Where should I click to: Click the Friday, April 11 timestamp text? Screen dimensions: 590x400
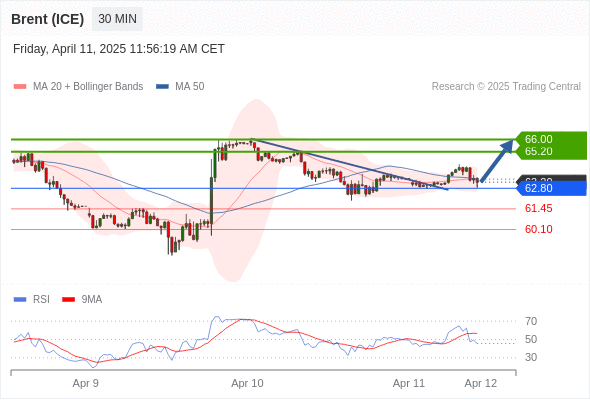[119, 49]
